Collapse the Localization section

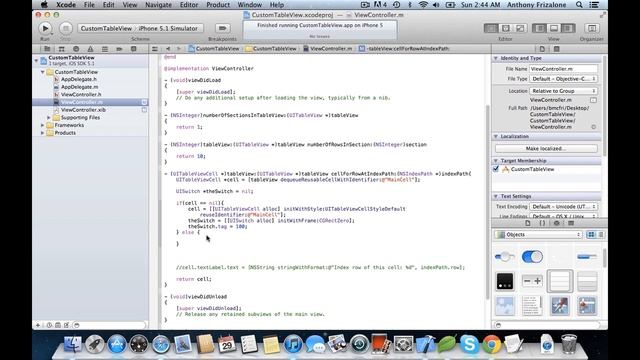coord(496,136)
